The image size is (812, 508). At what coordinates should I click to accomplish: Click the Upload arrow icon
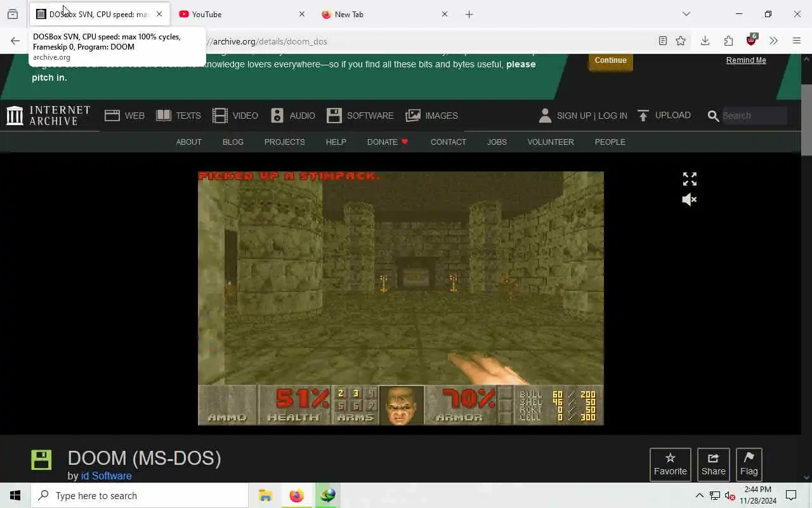click(x=643, y=116)
